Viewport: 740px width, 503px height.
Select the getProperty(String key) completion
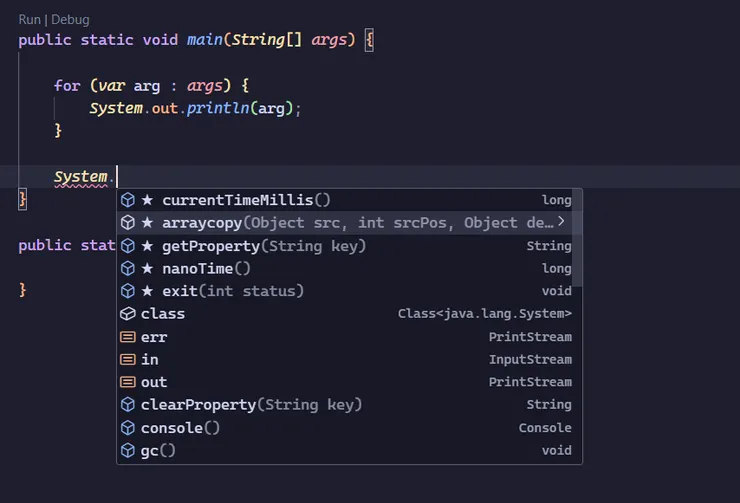[264, 246]
